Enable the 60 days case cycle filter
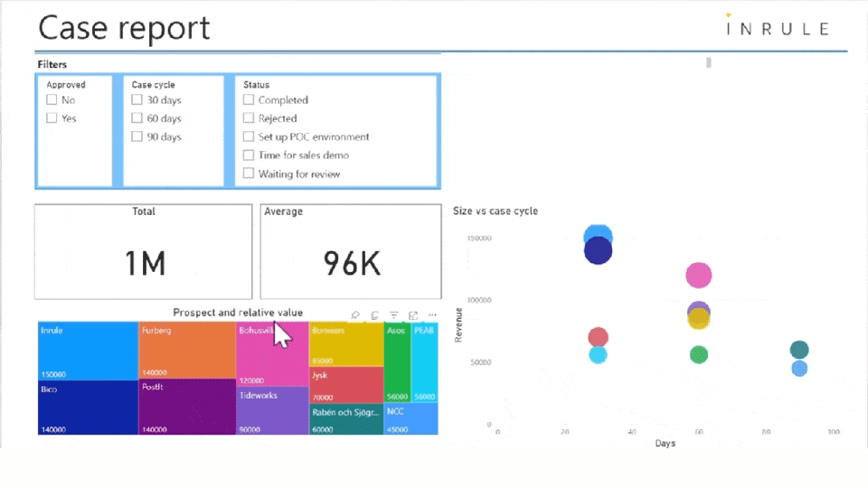Viewport: 868px width, 488px height. [137, 117]
